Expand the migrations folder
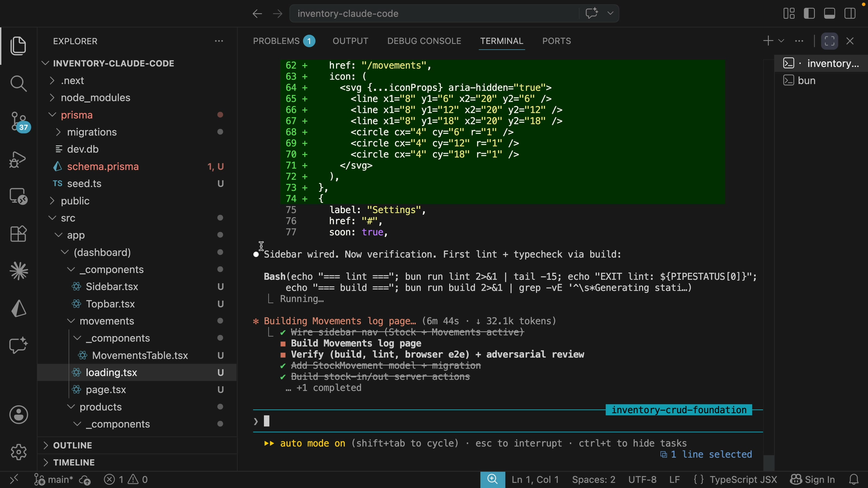The image size is (868, 488). (x=92, y=132)
